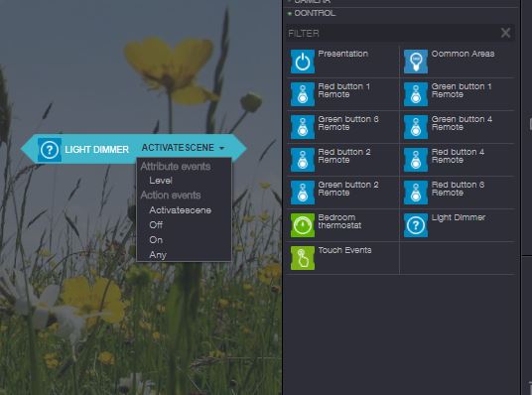Click the LIGHT DIMMER title on block

click(x=96, y=150)
